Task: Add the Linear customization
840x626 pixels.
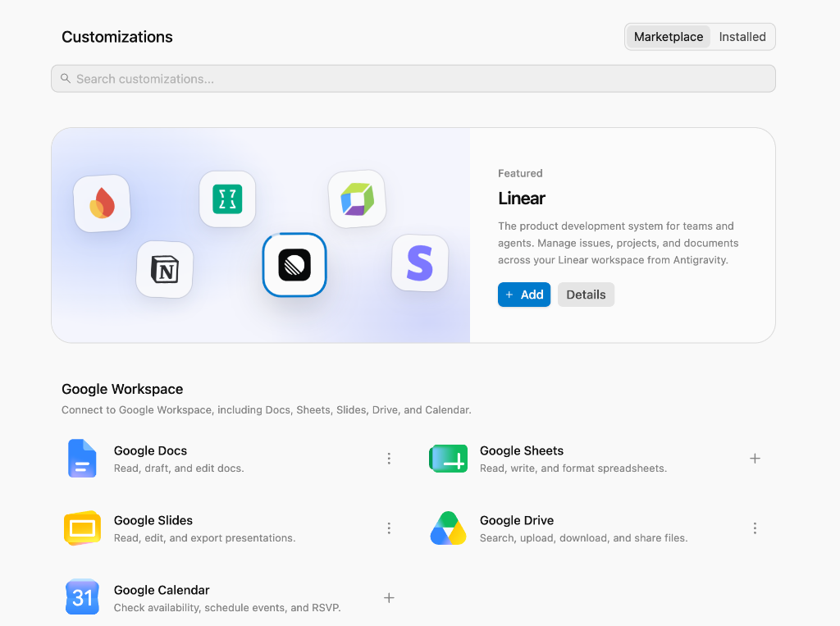Action: click(524, 295)
